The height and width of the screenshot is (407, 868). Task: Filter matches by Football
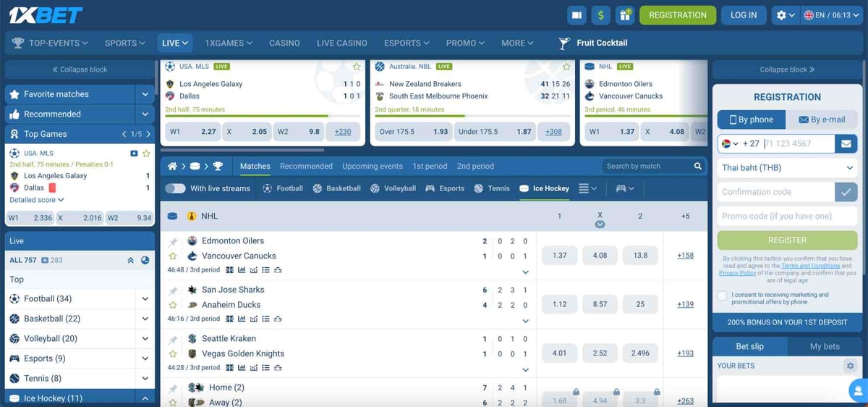tap(283, 188)
